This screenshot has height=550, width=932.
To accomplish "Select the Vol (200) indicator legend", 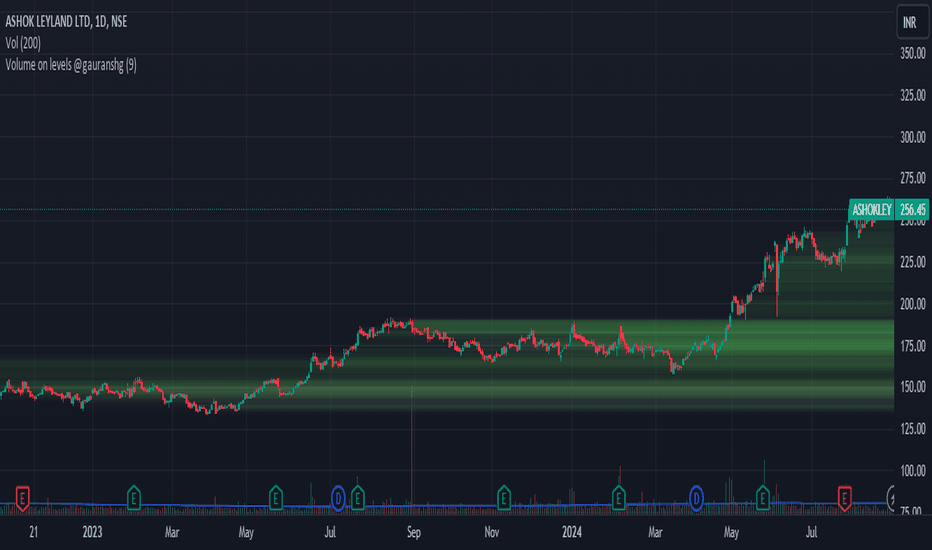I will [x=23, y=43].
